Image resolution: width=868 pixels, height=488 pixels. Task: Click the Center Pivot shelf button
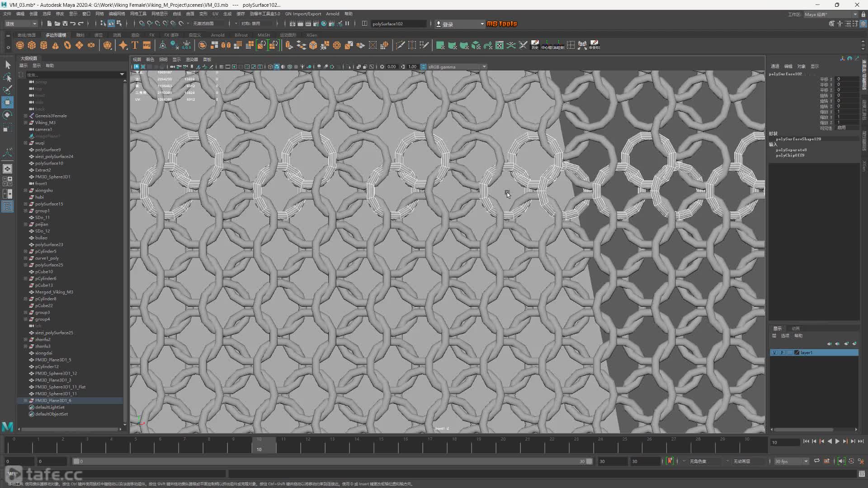tap(547, 45)
